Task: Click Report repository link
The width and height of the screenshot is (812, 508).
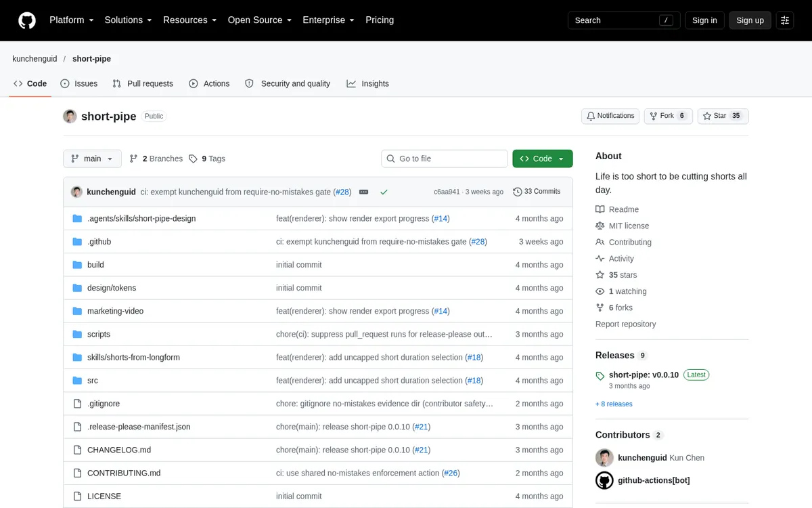Action: coord(626,324)
